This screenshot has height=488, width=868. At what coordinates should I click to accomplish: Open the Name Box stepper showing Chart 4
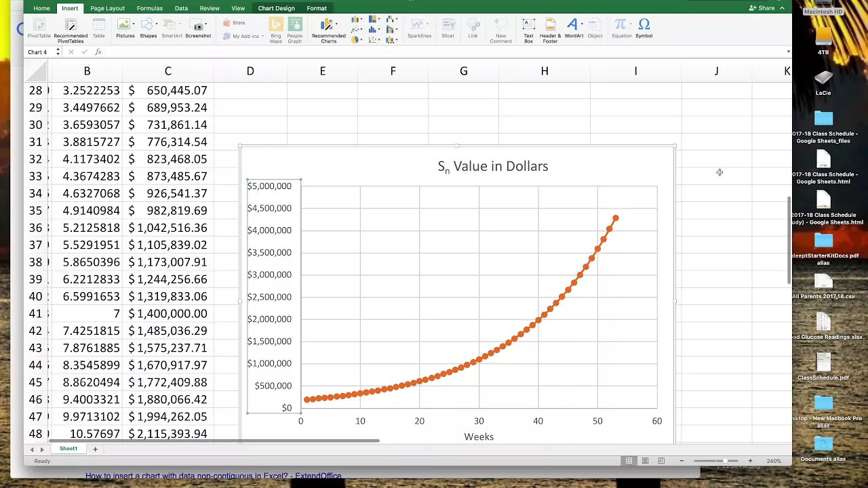(58, 52)
